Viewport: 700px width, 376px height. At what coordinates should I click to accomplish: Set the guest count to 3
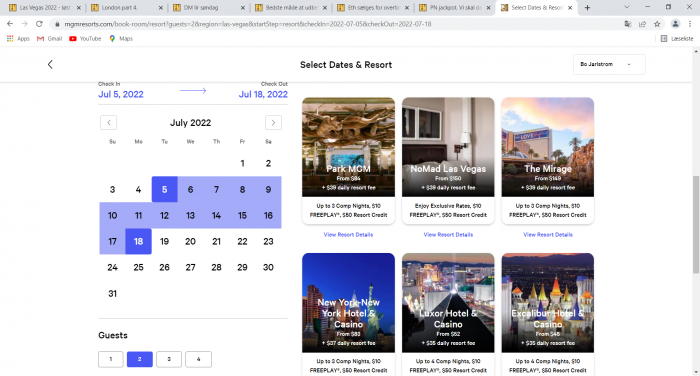pyautogui.click(x=169, y=359)
